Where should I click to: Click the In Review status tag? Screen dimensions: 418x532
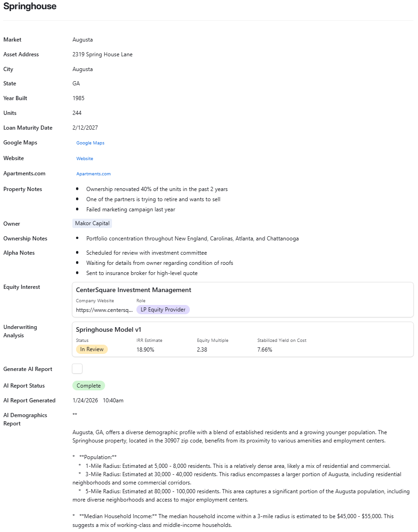91,349
